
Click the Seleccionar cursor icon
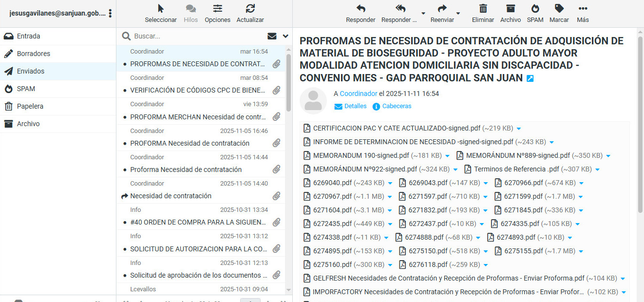pyautogui.click(x=161, y=9)
